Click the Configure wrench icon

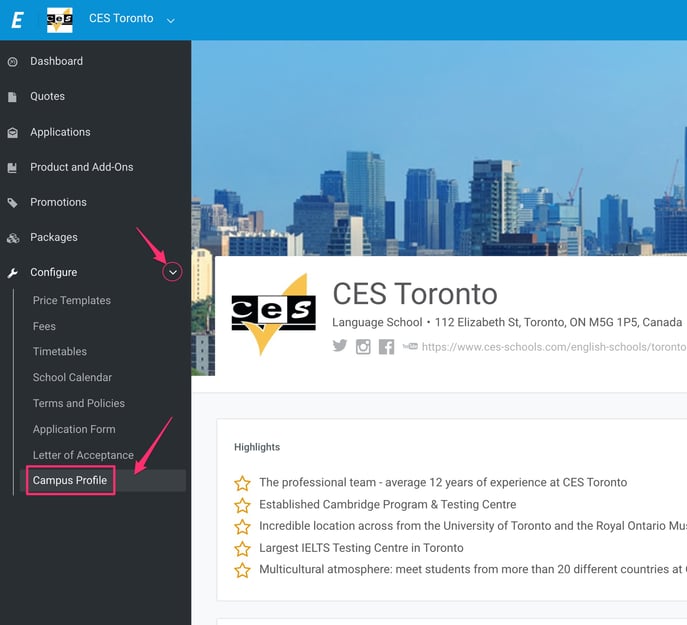12,273
